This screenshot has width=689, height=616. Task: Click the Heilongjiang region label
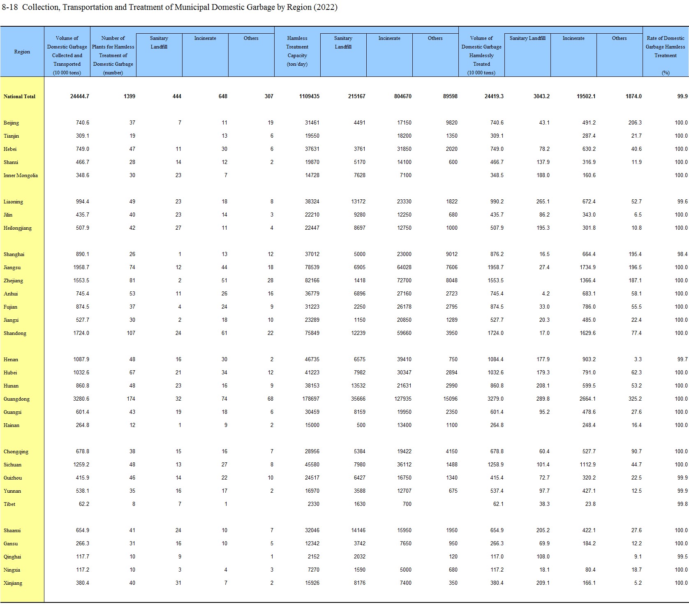point(17,228)
